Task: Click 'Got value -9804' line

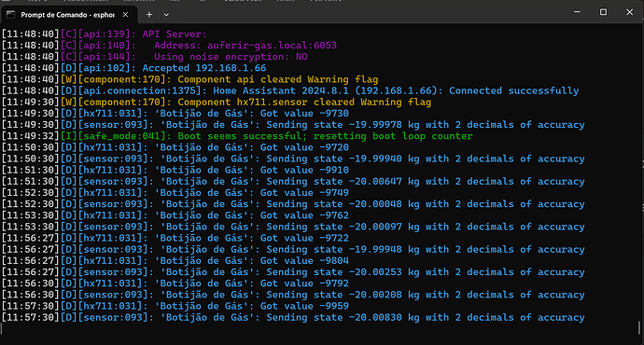Action: (175, 261)
